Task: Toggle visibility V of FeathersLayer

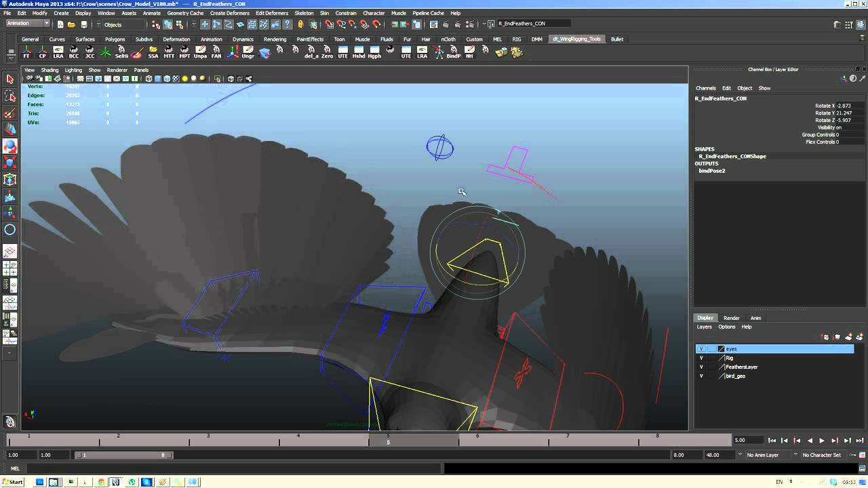Action: 701,367
